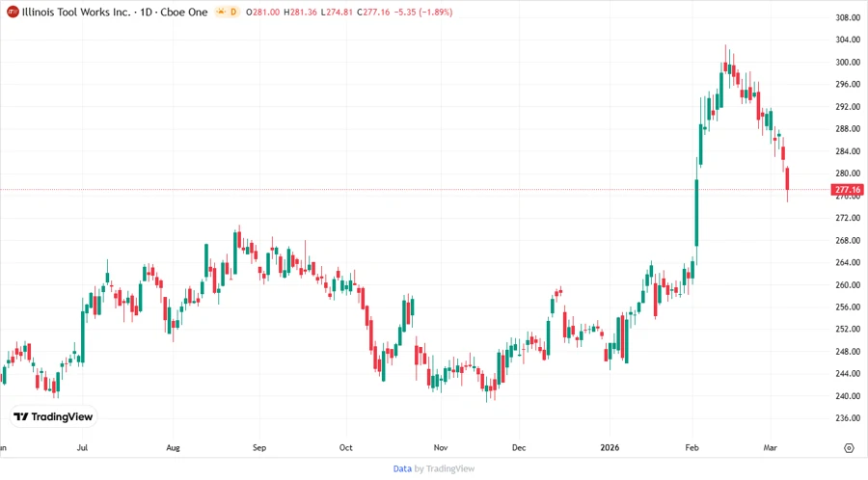
Task: Click the market-status sun icon
Action: (x=222, y=12)
